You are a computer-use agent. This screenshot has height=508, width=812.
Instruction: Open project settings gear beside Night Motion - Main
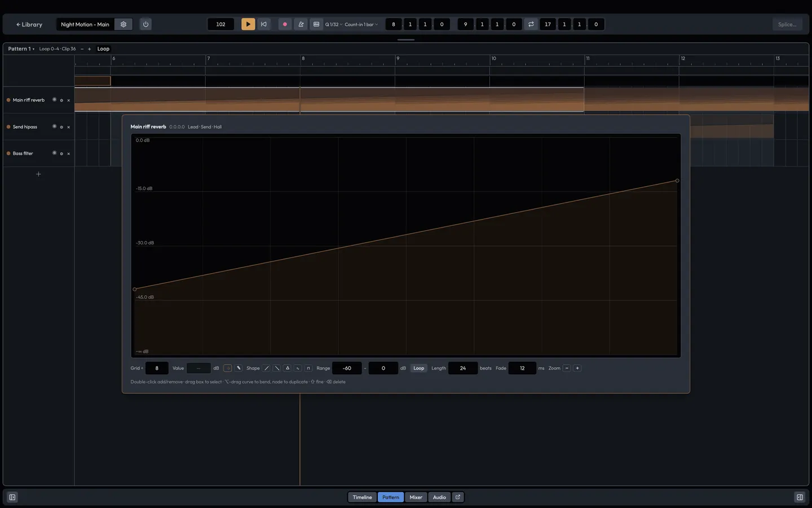pyautogui.click(x=123, y=24)
